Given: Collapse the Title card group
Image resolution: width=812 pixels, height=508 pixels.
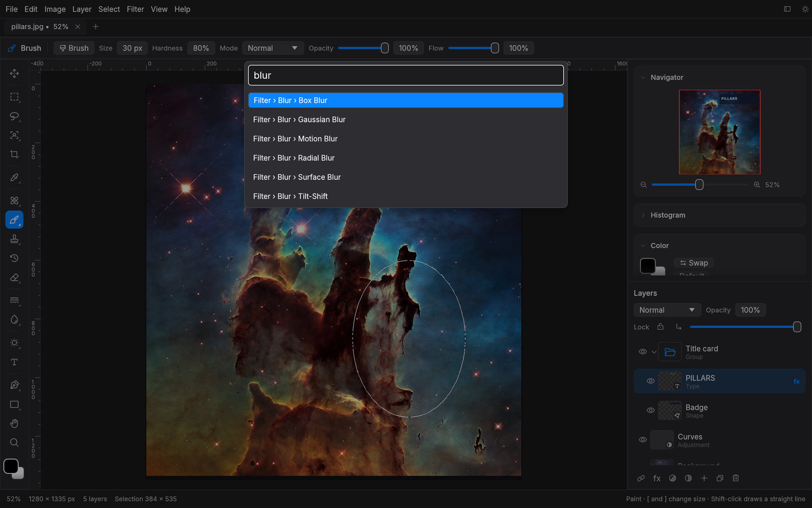Looking at the screenshot, I should point(654,352).
